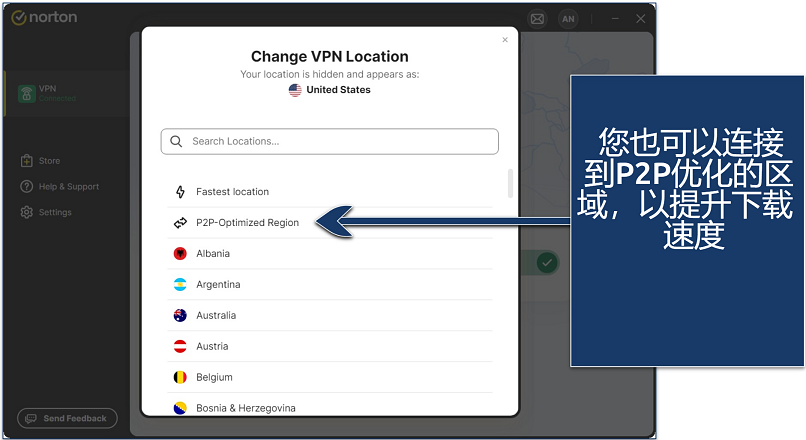Open the mail messages icon
Image resolution: width=806 pixels, height=440 pixels.
click(x=537, y=19)
